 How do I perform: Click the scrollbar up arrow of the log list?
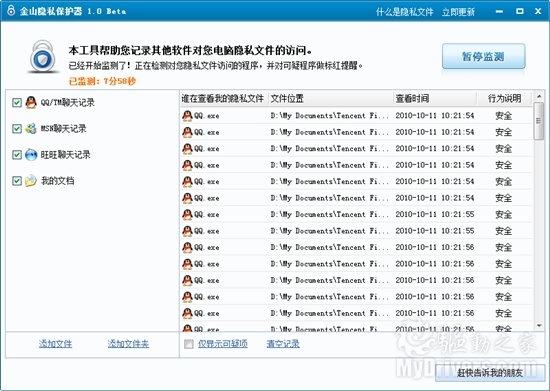pyautogui.click(x=539, y=96)
